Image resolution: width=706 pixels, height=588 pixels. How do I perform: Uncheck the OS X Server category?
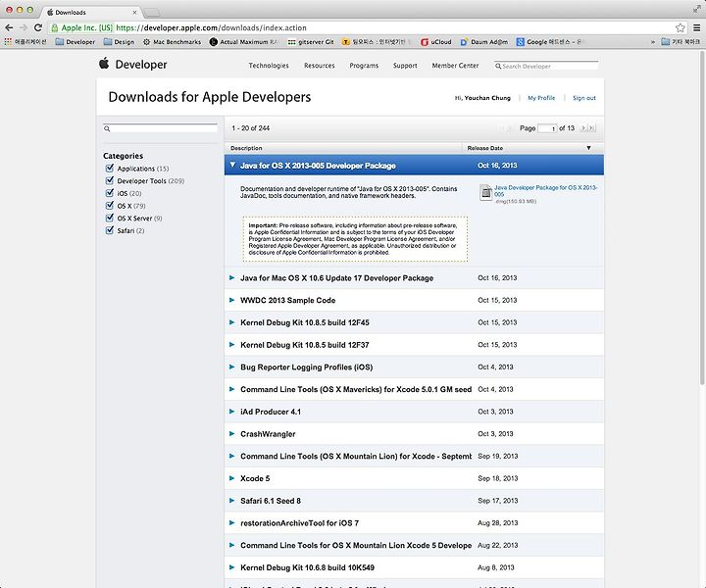(110, 218)
